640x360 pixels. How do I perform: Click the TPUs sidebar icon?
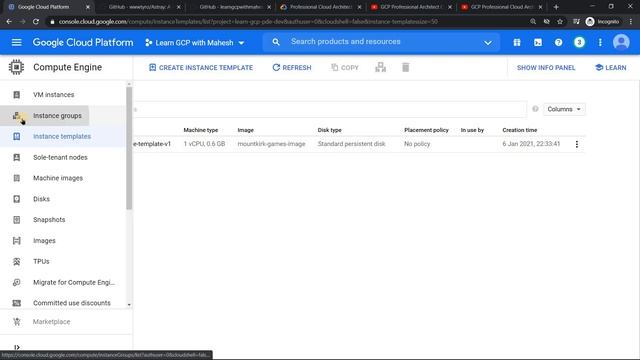click(x=17, y=261)
